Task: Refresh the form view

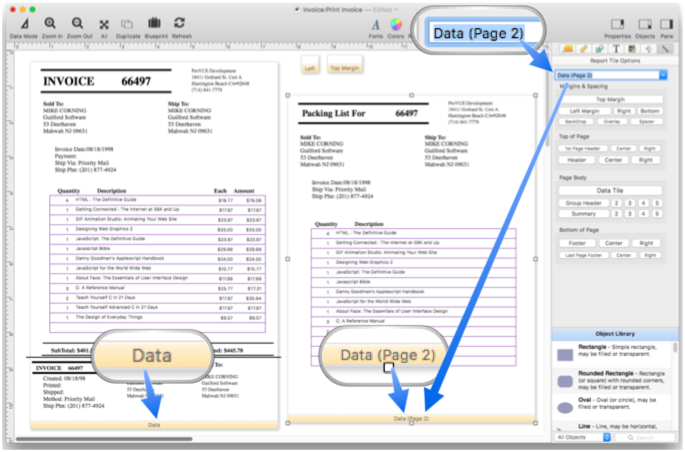Action: pos(180,23)
